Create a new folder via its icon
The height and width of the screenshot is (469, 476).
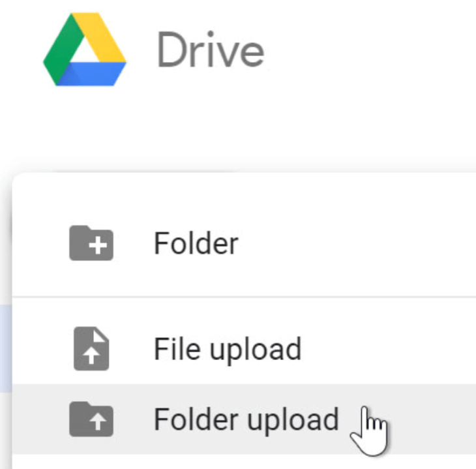click(91, 243)
